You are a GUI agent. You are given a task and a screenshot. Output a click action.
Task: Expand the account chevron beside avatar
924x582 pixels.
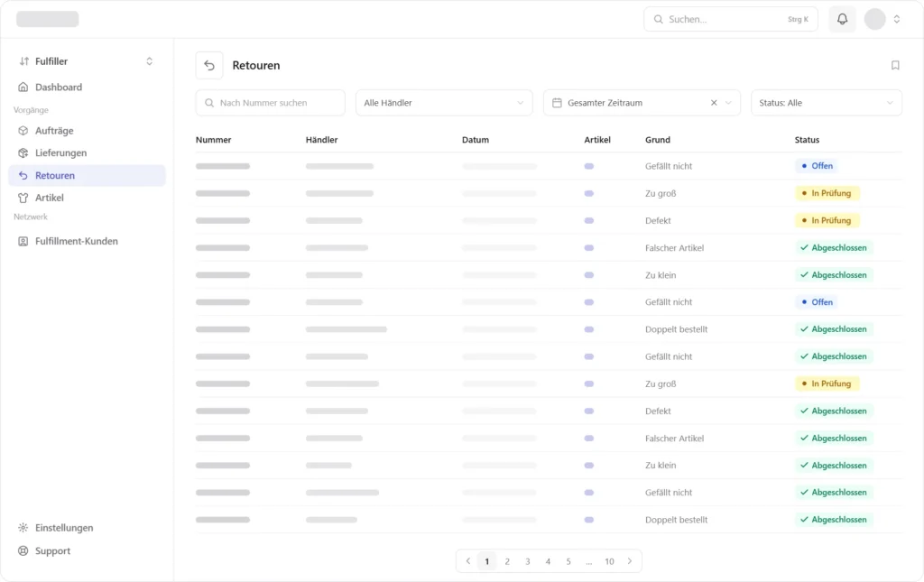click(x=896, y=19)
